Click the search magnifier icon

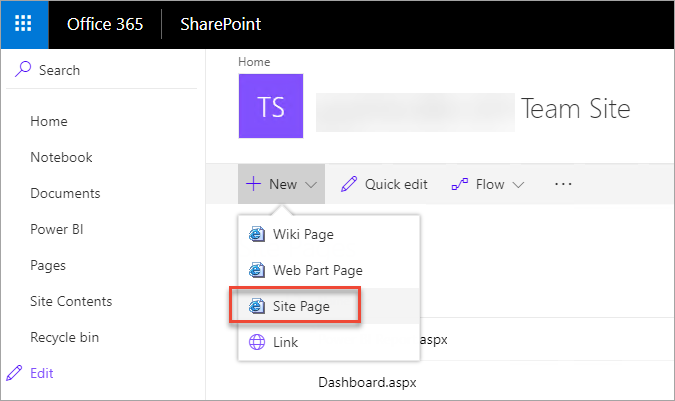coord(23,69)
